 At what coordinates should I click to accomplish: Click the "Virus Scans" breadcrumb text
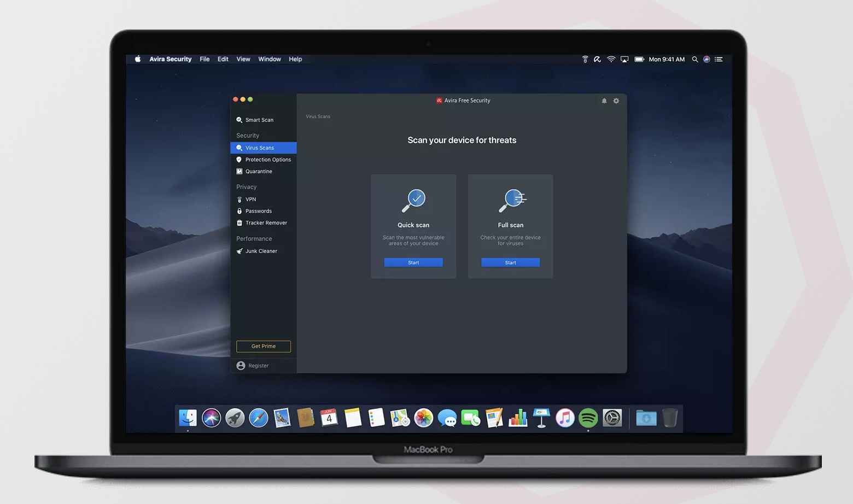(x=318, y=116)
